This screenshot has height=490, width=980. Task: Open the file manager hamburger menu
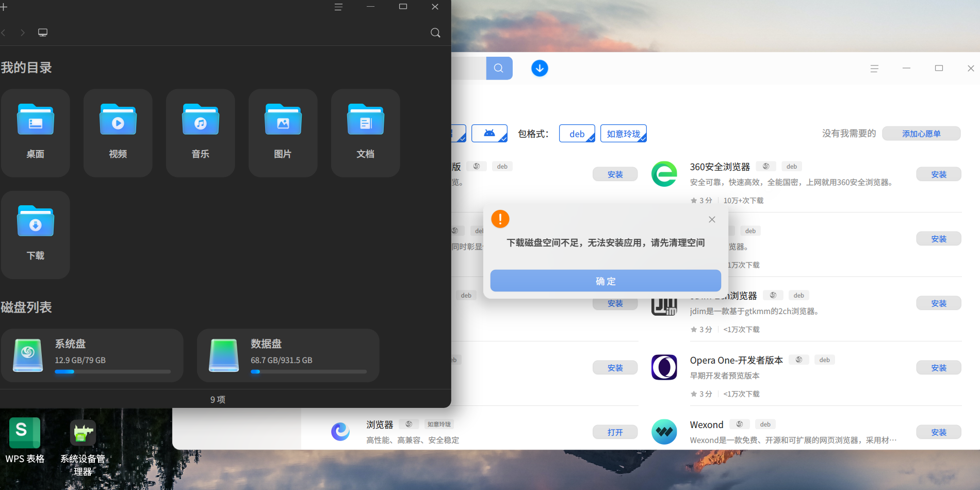pyautogui.click(x=338, y=7)
